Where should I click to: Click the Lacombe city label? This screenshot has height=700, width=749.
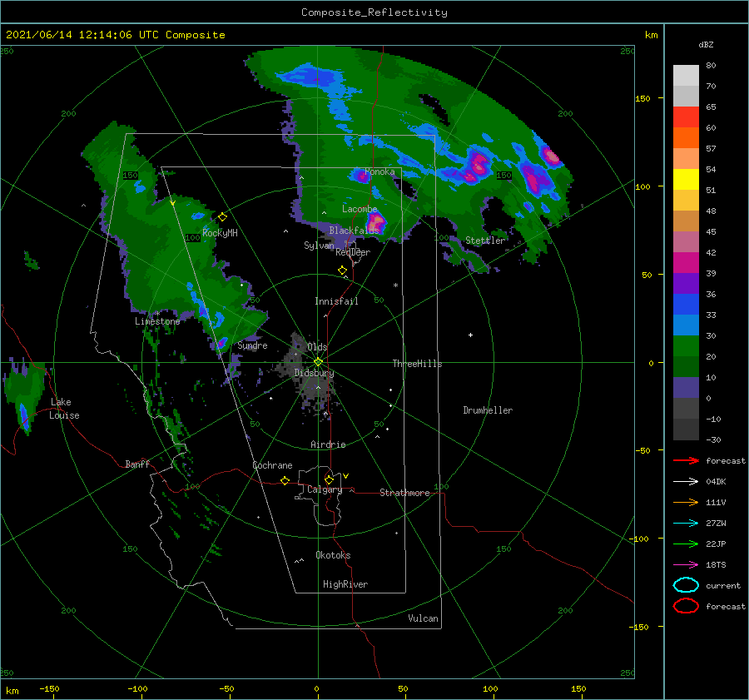coord(360,209)
